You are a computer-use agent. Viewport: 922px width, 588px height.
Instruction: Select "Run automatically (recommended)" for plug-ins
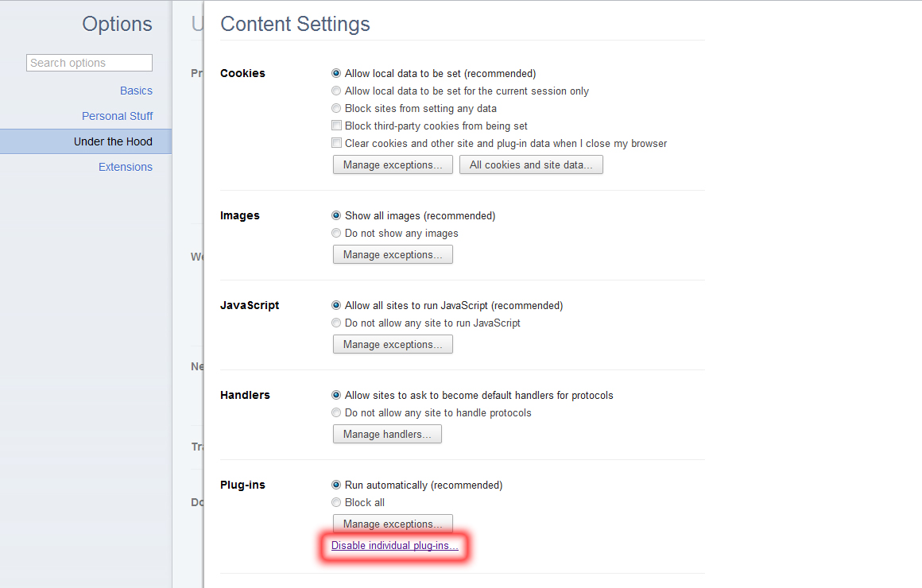336,485
